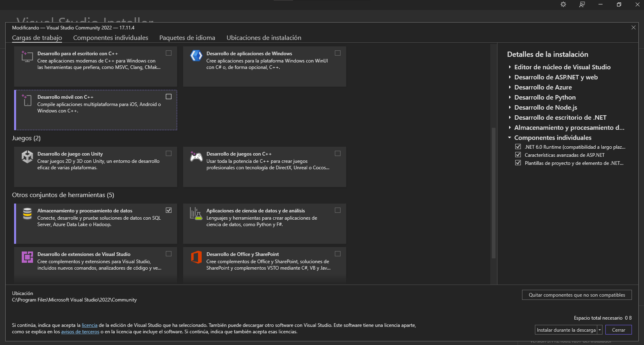Open the avisos de terceros link
Viewport: 644px width, 345px height.
pos(80,332)
